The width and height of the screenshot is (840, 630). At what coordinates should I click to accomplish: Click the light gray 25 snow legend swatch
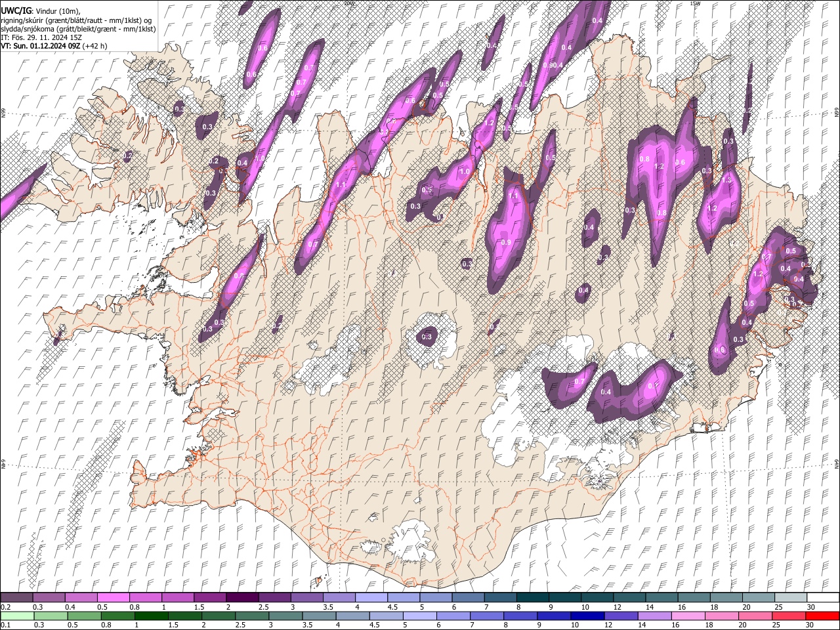click(790, 598)
